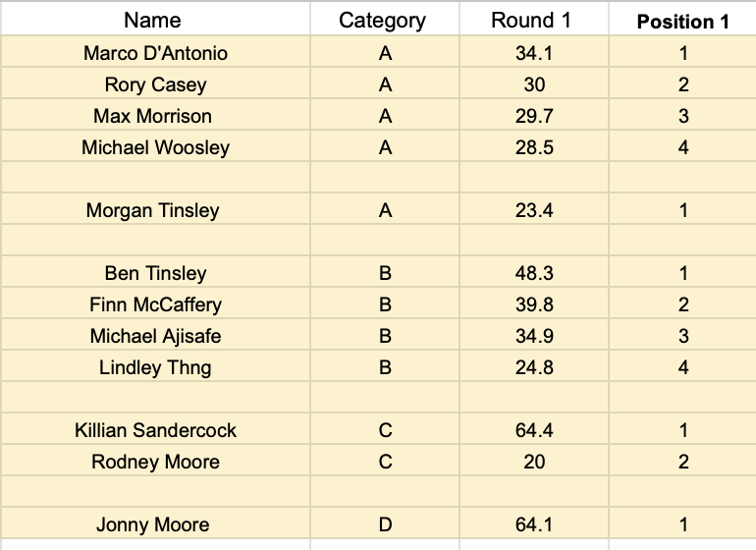Select the bold Position 1 header
This screenshot has width=756, height=550.
682,20
